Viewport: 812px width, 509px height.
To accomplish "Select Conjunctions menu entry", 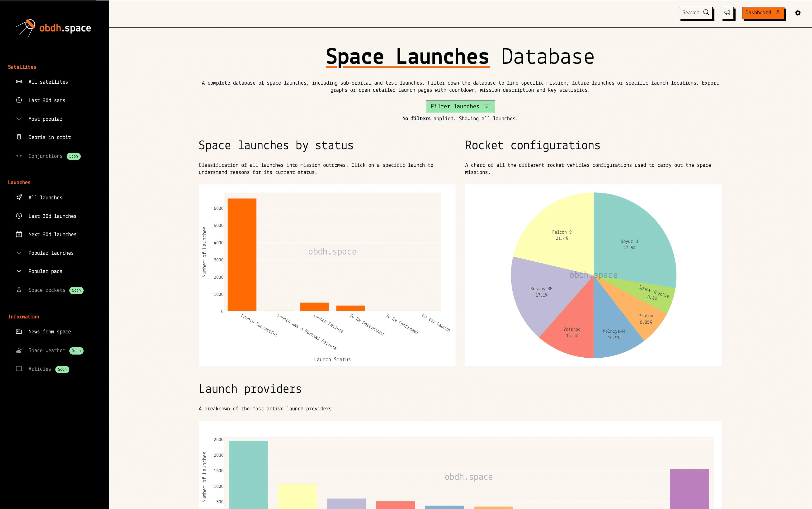I will coord(45,156).
